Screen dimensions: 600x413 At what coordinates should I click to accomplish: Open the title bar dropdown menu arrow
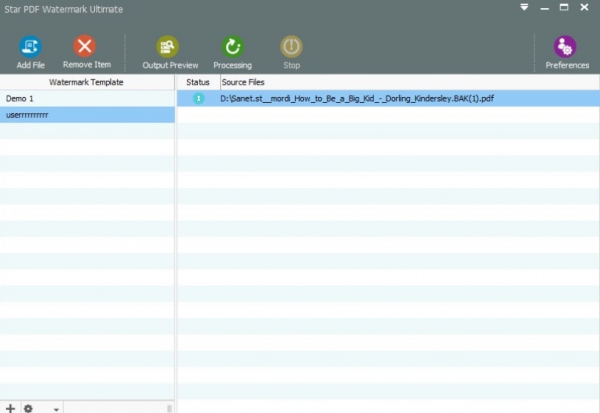523,7
